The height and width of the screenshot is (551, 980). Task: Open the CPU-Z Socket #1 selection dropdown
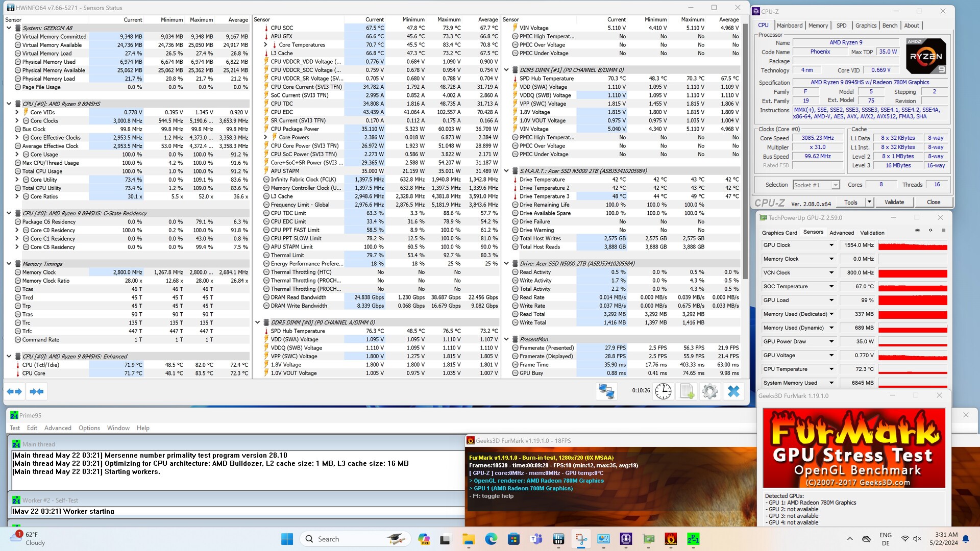pos(835,185)
